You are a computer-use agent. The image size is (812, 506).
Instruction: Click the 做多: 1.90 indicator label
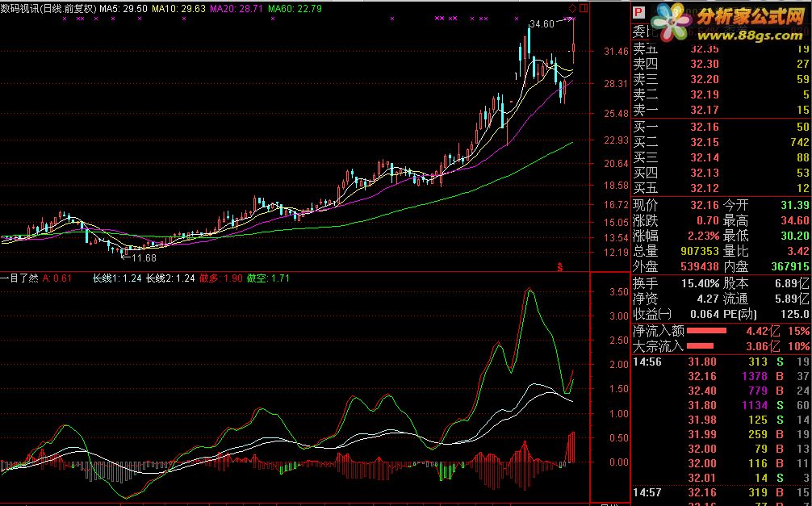(x=221, y=278)
